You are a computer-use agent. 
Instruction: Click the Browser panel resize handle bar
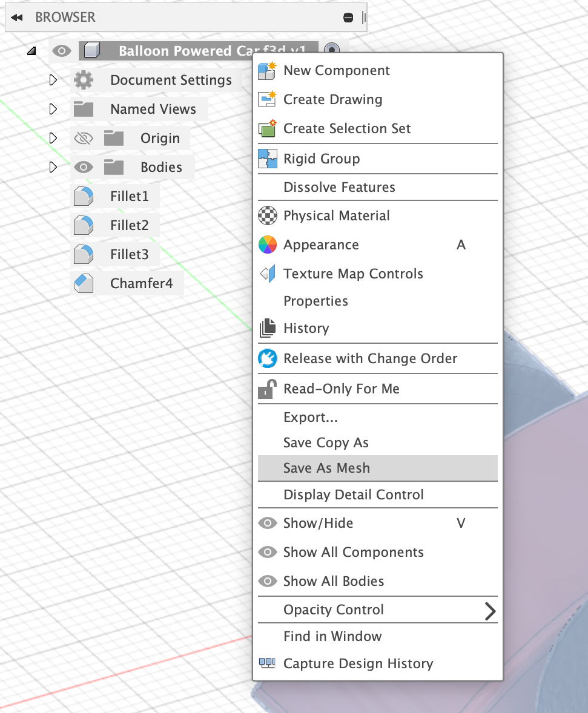click(363, 18)
